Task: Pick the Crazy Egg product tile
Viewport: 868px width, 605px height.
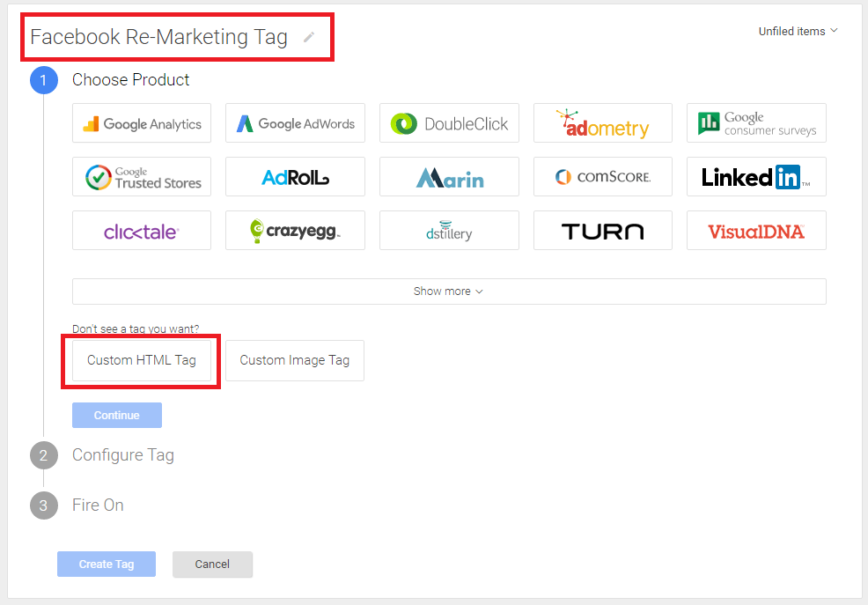Action: pyautogui.click(x=295, y=231)
